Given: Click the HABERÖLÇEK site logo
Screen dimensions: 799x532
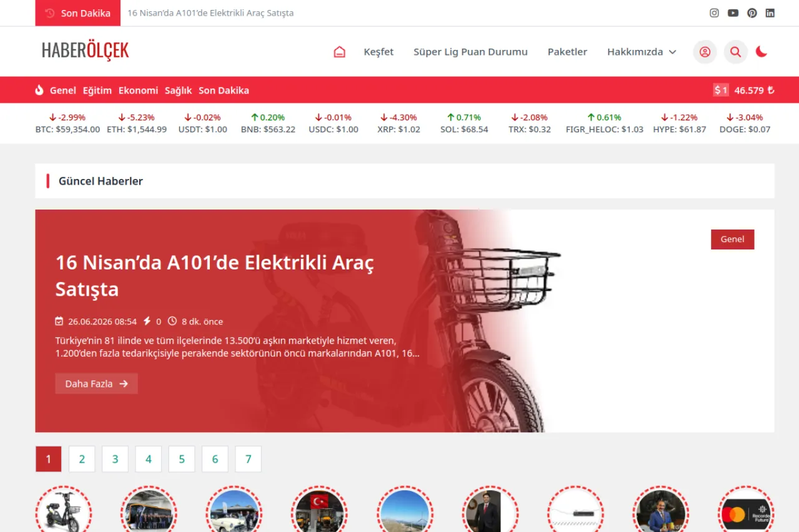Looking at the screenshot, I should coord(86,51).
